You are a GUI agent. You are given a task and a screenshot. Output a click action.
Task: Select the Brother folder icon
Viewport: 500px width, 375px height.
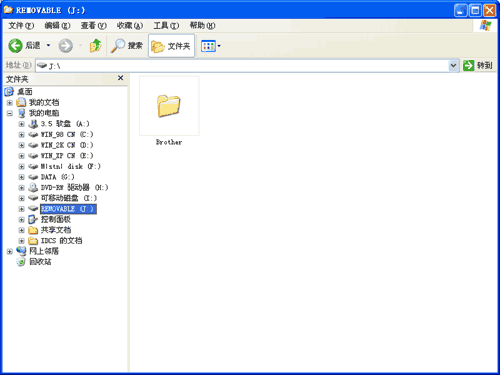(x=169, y=106)
